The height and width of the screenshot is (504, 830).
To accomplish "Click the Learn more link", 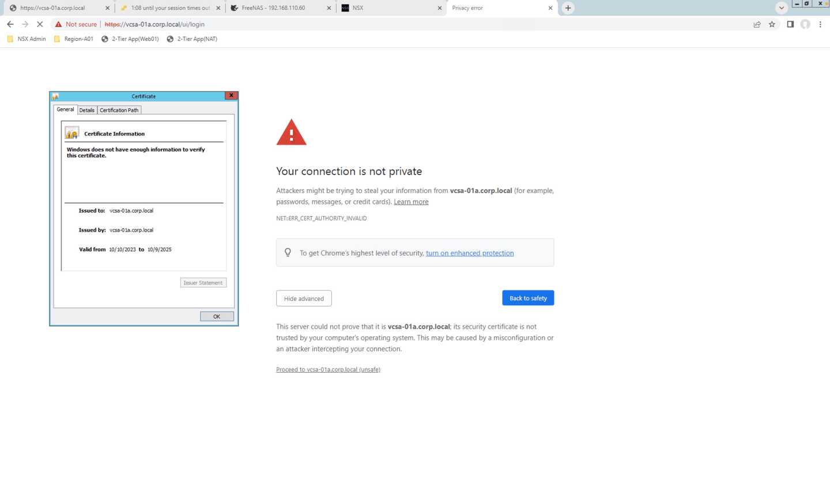I will click(x=411, y=202).
